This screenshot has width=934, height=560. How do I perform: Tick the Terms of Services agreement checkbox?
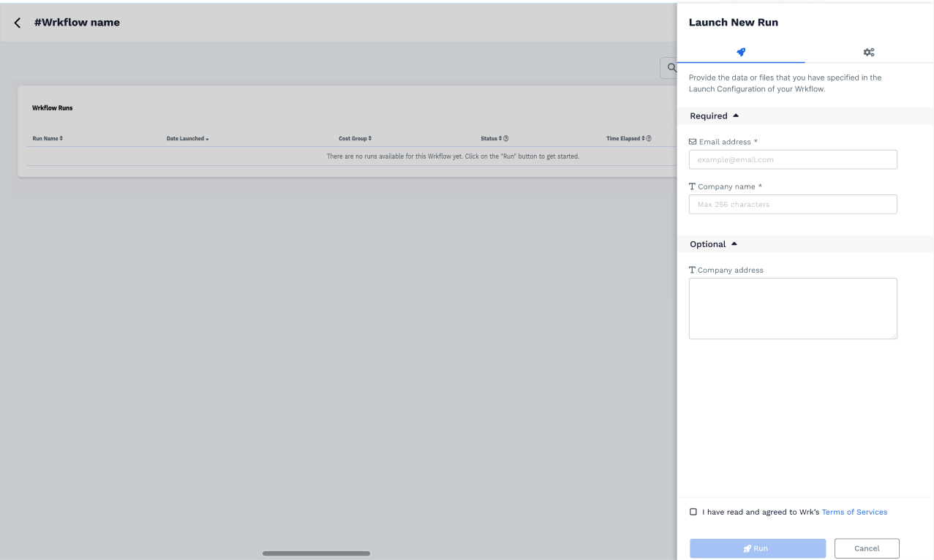[693, 512]
